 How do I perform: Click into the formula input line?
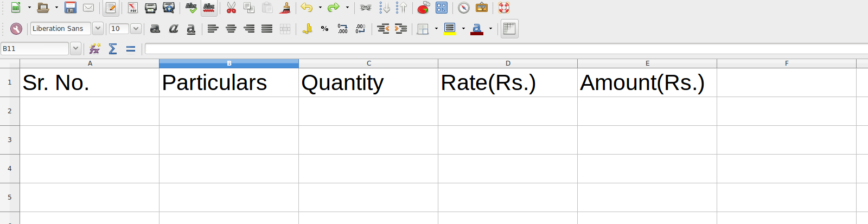click(x=505, y=49)
